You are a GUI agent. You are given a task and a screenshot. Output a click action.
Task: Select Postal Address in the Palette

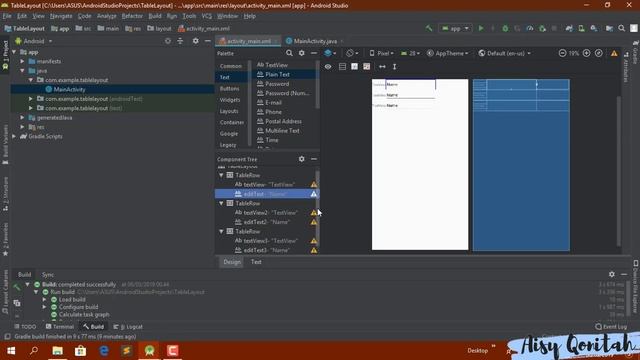click(283, 121)
